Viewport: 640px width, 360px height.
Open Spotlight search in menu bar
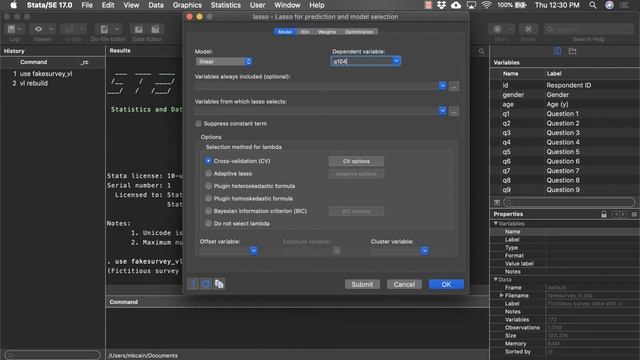pos(593,5)
